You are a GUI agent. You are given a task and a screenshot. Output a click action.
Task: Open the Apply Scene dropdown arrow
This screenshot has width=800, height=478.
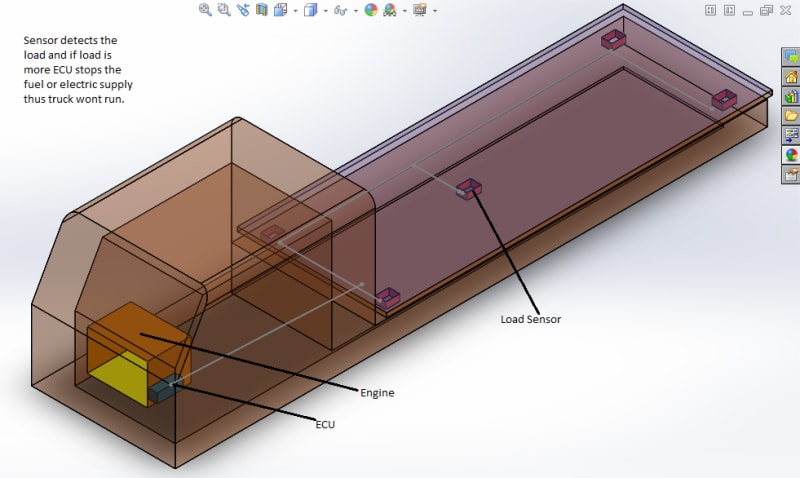(x=405, y=11)
